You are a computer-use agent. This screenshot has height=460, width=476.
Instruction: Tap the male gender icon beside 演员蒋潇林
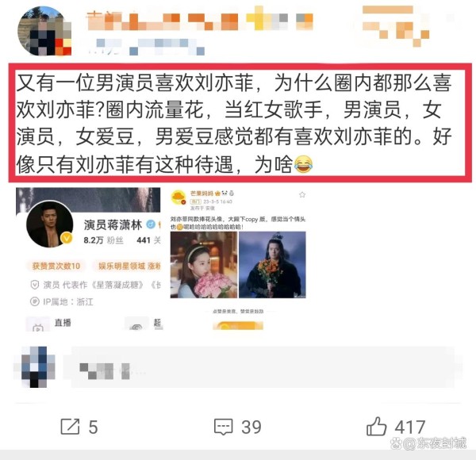click(x=151, y=224)
